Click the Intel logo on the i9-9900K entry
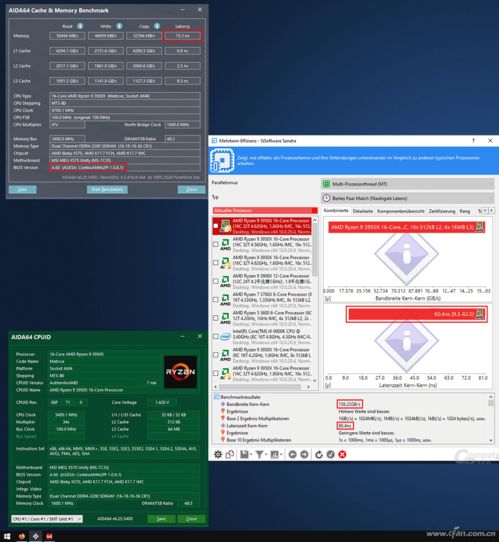Viewport: 499px width, 542px height. tap(226, 336)
